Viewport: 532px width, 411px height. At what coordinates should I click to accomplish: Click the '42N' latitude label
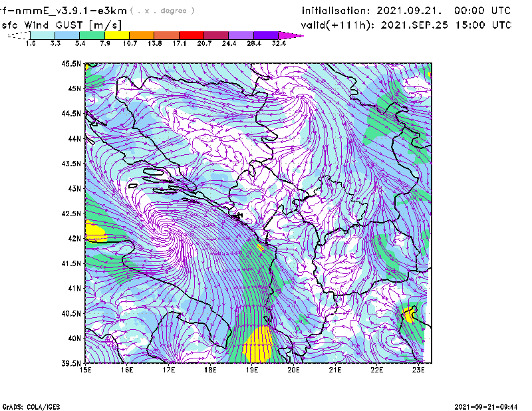[74, 239]
